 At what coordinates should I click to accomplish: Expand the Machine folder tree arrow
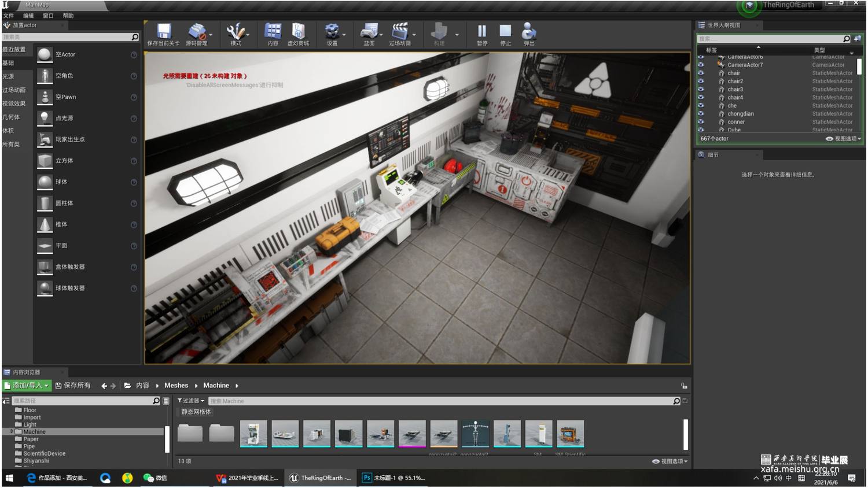point(12,432)
